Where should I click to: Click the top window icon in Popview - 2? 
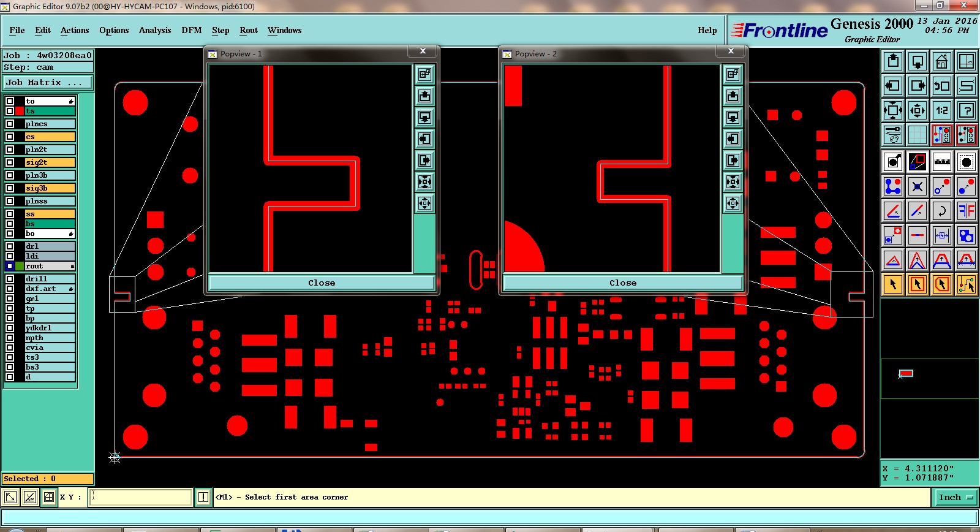point(733,74)
